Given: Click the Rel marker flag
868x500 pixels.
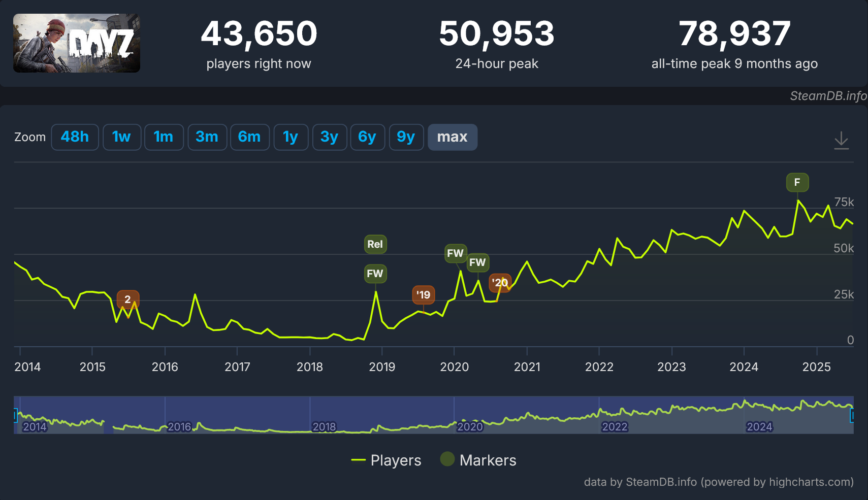Looking at the screenshot, I should (375, 244).
